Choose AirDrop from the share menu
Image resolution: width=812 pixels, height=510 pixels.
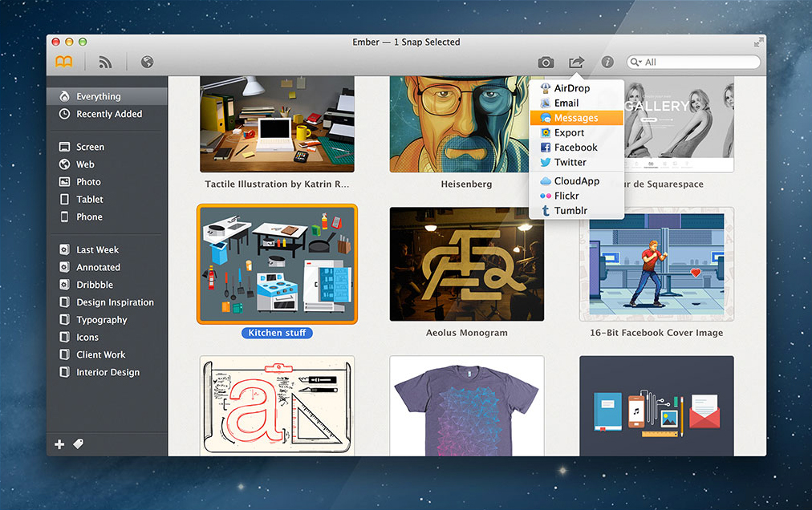(x=576, y=88)
